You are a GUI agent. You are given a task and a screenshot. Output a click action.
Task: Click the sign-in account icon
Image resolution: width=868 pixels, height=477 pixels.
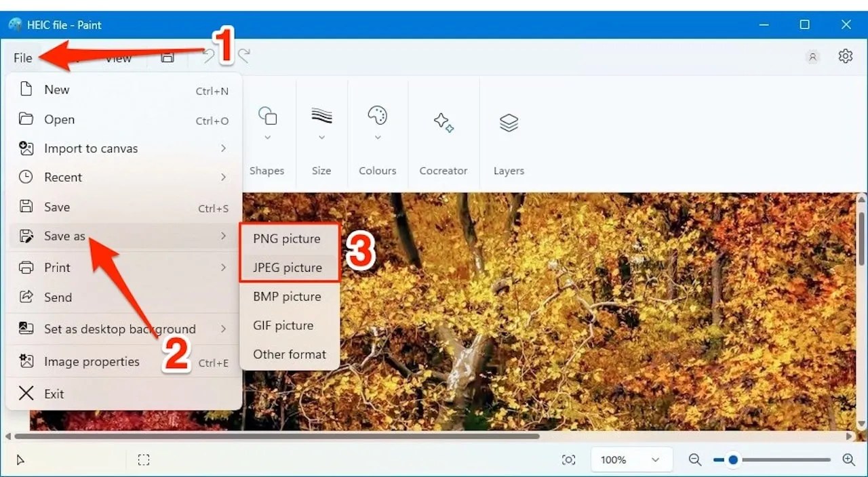click(x=812, y=57)
